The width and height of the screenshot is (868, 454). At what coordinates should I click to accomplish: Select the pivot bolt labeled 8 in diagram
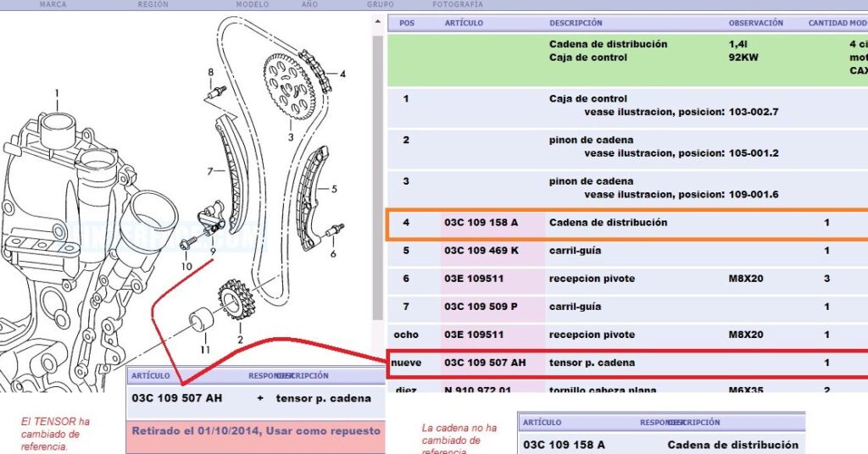click(x=218, y=92)
